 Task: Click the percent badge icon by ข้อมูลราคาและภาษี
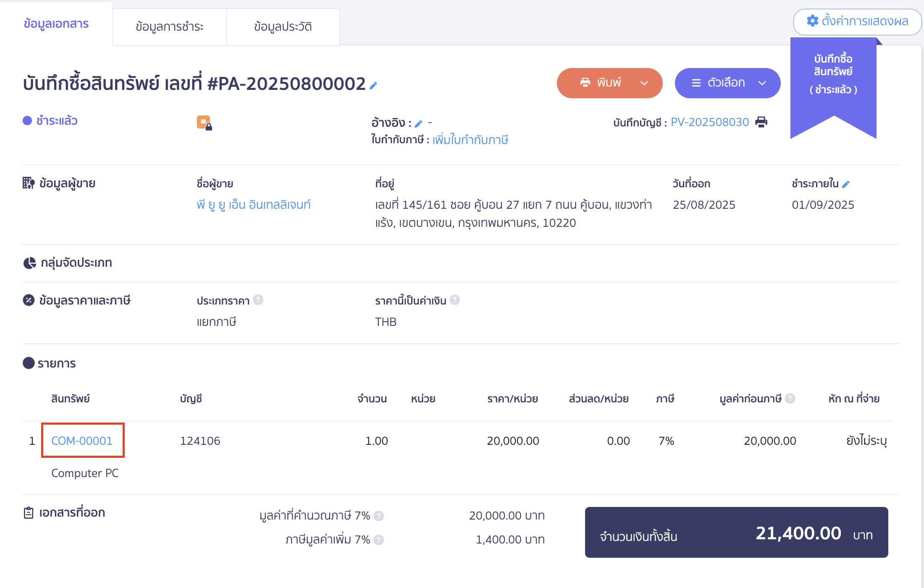point(29,300)
